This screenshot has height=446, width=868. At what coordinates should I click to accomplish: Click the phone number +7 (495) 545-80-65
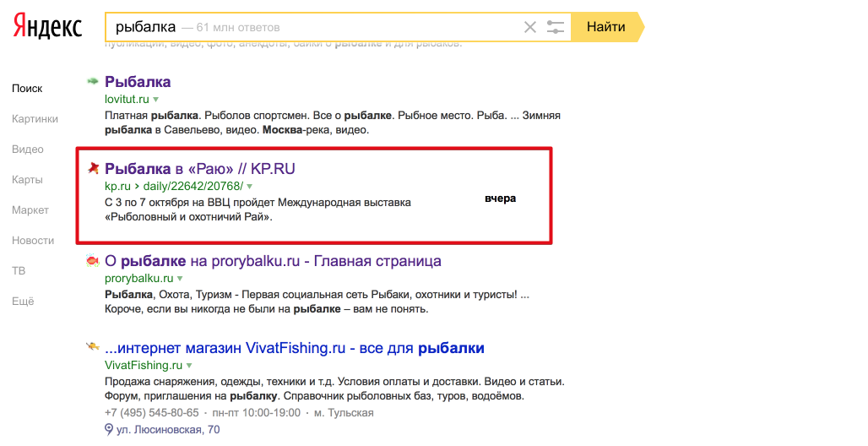point(152,413)
